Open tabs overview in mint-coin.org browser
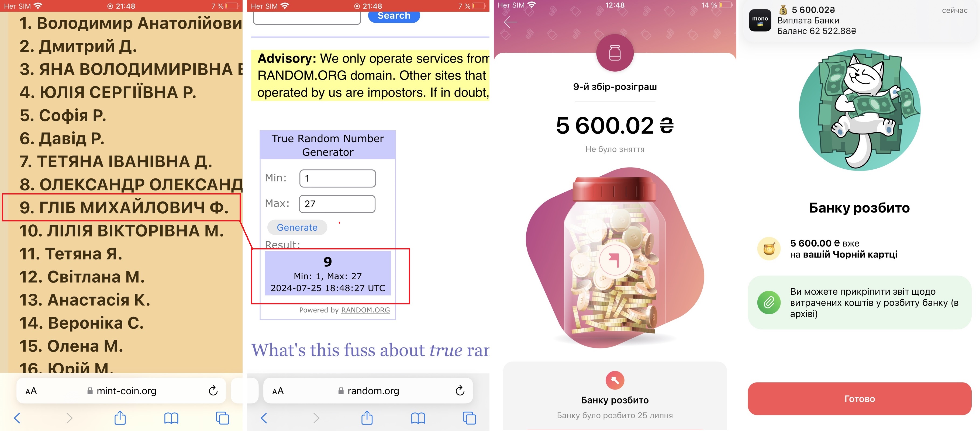Viewport: 980px width, 431px height. click(223, 418)
